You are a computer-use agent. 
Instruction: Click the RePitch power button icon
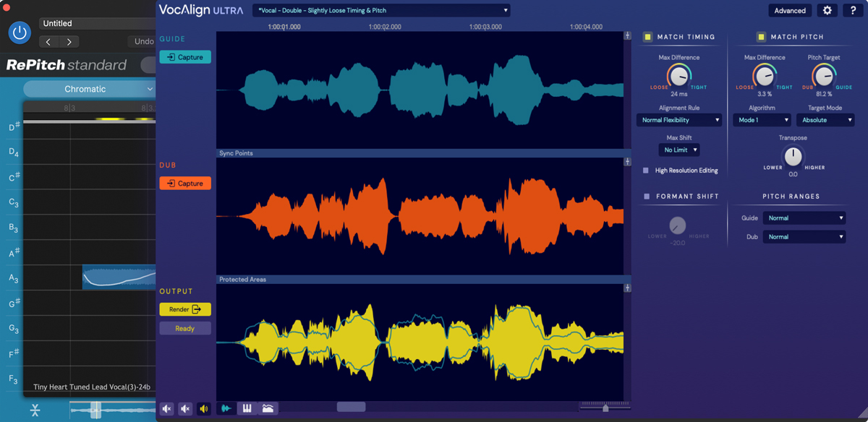coord(20,32)
